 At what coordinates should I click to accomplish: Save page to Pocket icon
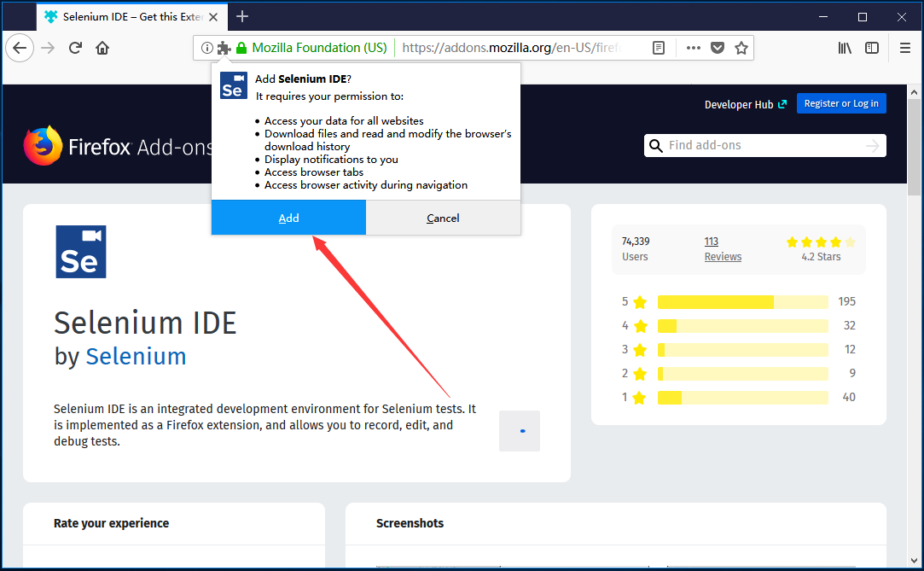[x=718, y=48]
